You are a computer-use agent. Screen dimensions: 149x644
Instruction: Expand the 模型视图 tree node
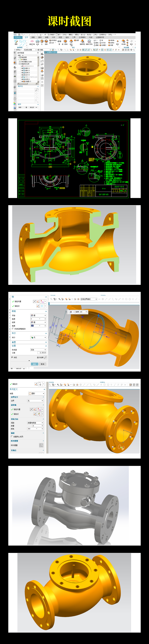19,57
